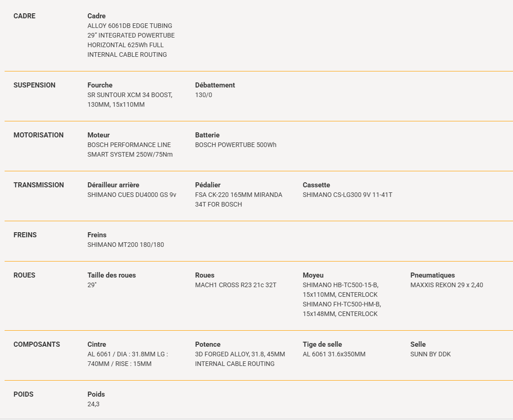Click the COMPOSANTS section heading

[37, 344]
